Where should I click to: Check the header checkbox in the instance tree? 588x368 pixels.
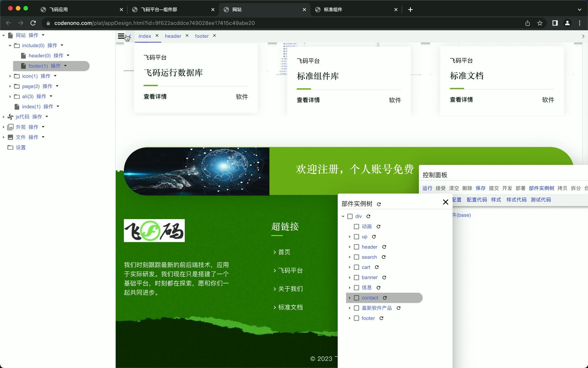(356, 247)
